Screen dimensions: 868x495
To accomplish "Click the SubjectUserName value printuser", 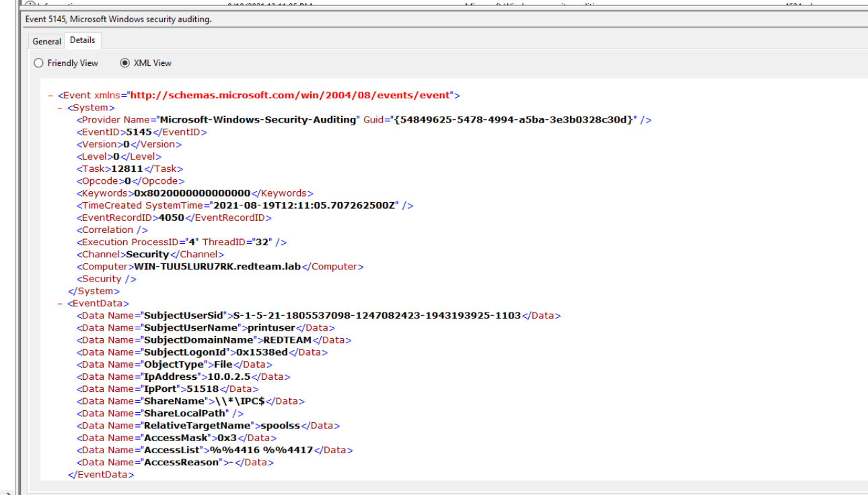I will click(273, 328).
